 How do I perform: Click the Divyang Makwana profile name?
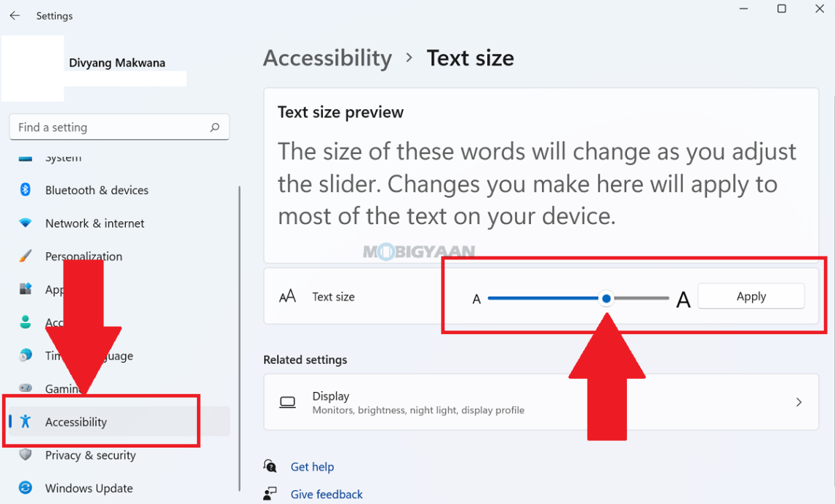[x=116, y=62]
